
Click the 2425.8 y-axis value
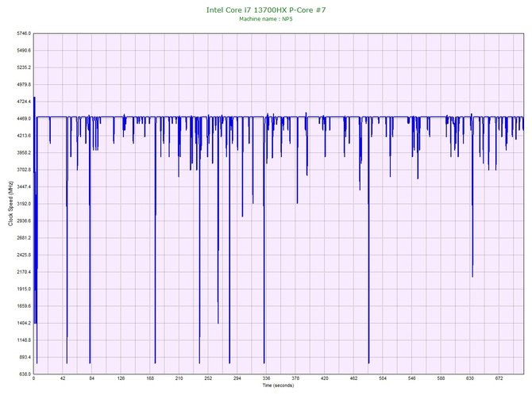[x=24, y=255]
